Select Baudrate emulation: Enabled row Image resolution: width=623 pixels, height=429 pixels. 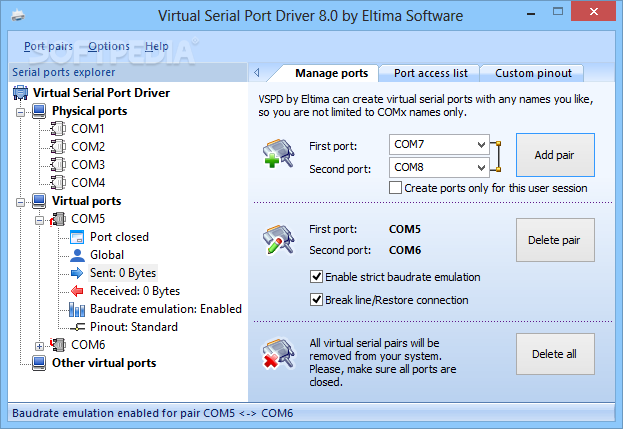pyautogui.click(x=166, y=309)
